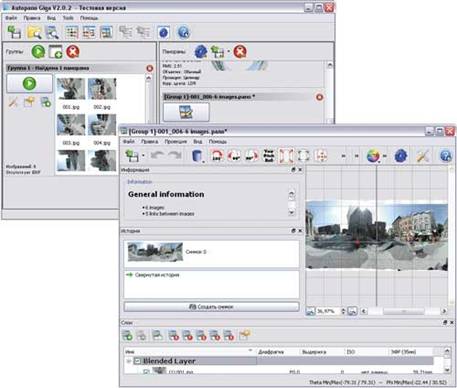Open the color wheel correction dropdown
Viewport: 457px width, 388px height.
(x=374, y=156)
